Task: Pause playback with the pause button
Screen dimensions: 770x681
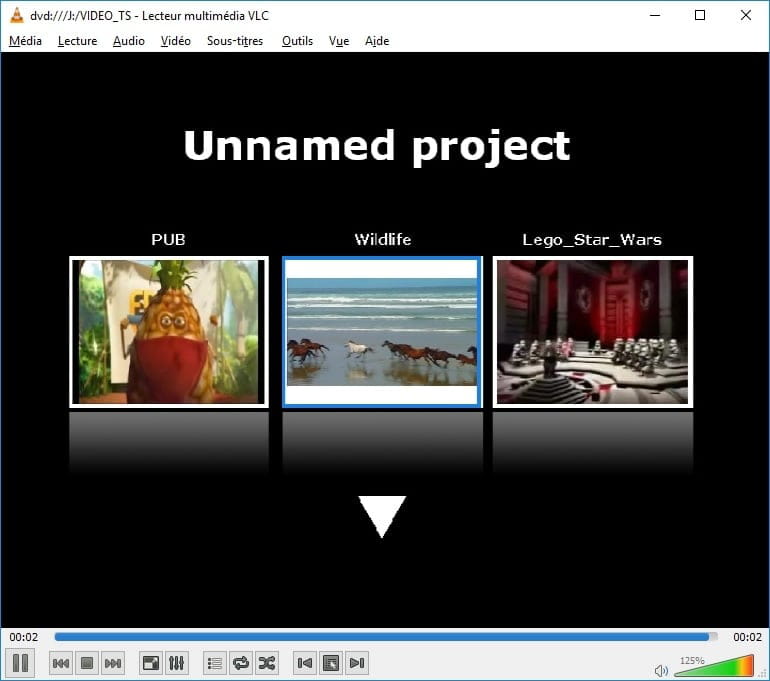Action: tap(20, 663)
